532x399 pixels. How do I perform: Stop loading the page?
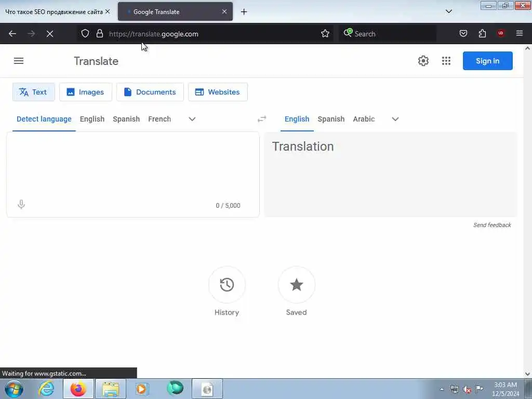50,34
